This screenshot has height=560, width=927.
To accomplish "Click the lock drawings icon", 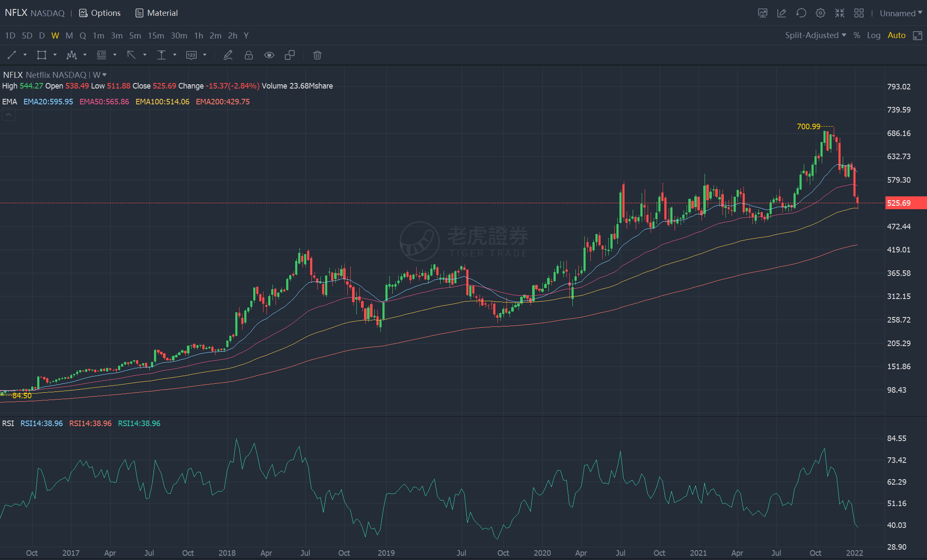I will point(249,55).
